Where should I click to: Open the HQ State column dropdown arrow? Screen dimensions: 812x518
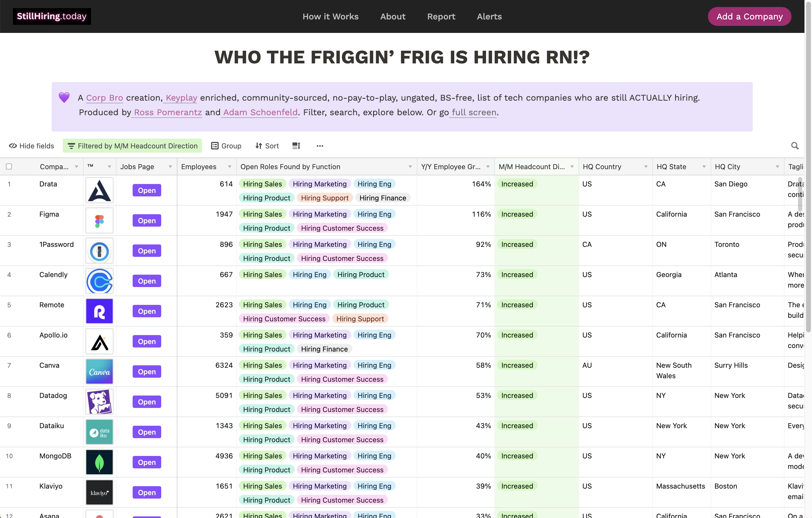pos(704,167)
